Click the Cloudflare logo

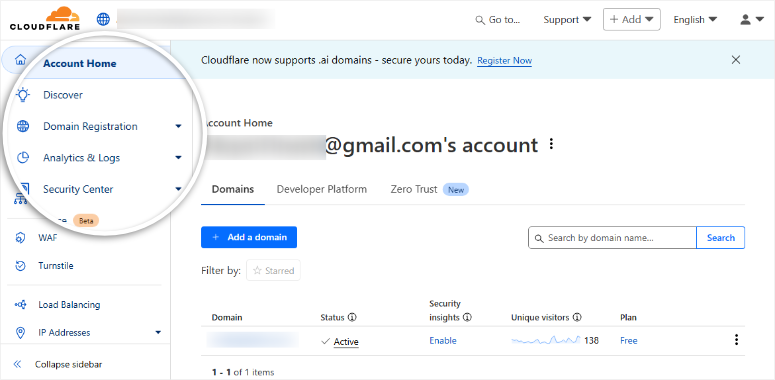44,19
